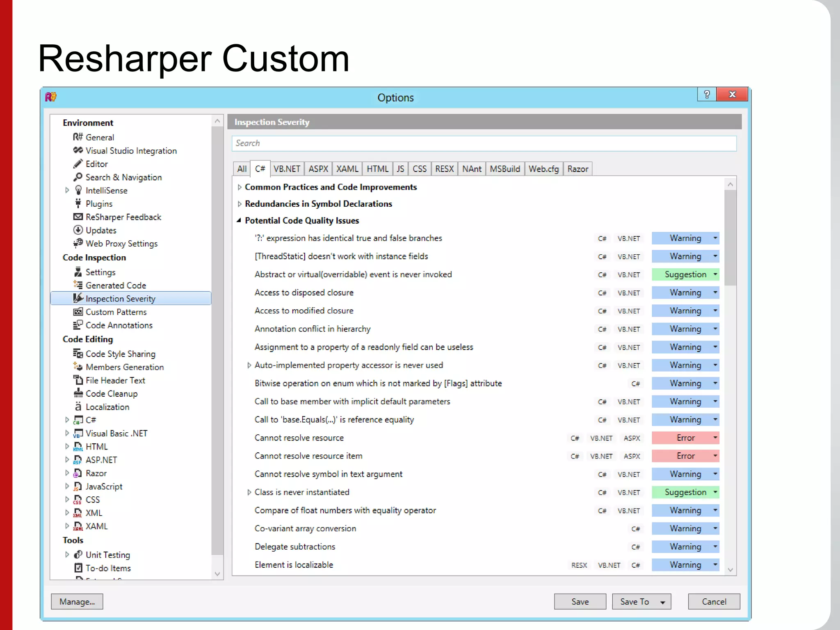Open Localization icon
840x630 pixels.
(78, 406)
